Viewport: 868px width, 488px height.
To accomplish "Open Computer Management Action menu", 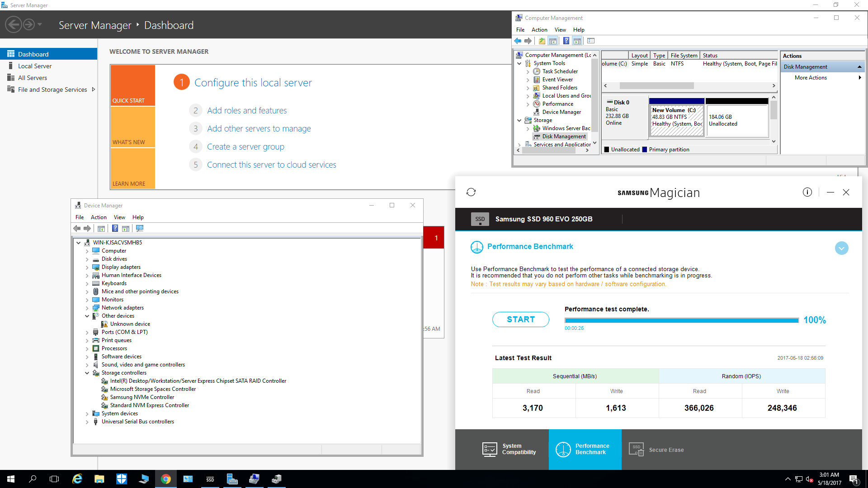I will click(x=539, y=30).
